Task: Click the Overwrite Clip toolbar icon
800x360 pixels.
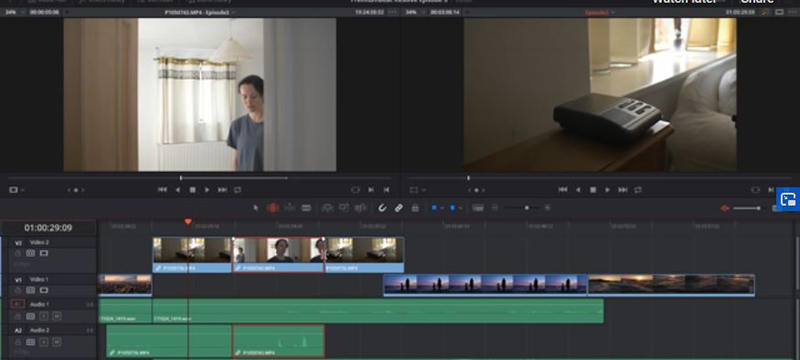Action: point(344,208)
